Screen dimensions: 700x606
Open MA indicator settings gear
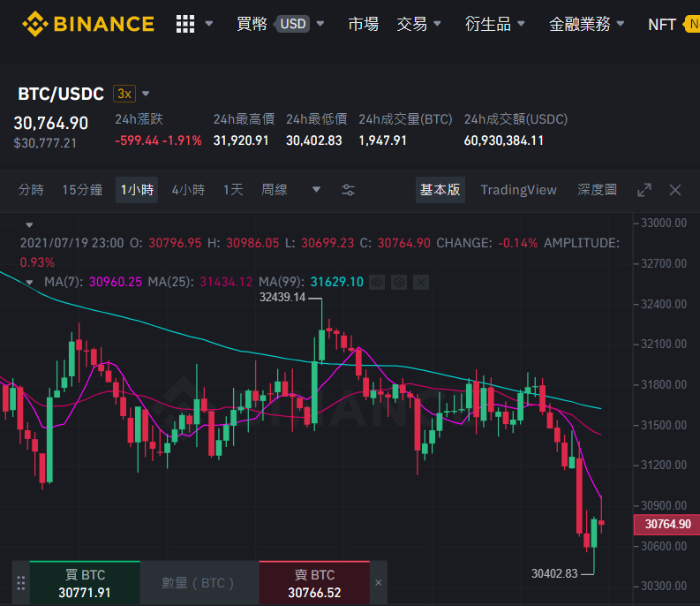pyautogui.click(x=399, y=282)
